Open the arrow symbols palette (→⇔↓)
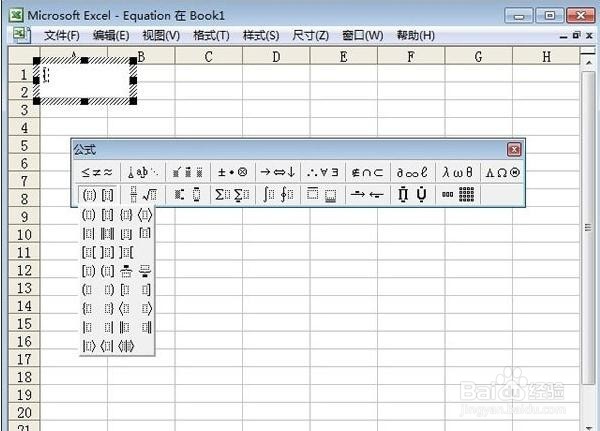 click(278, 172)
